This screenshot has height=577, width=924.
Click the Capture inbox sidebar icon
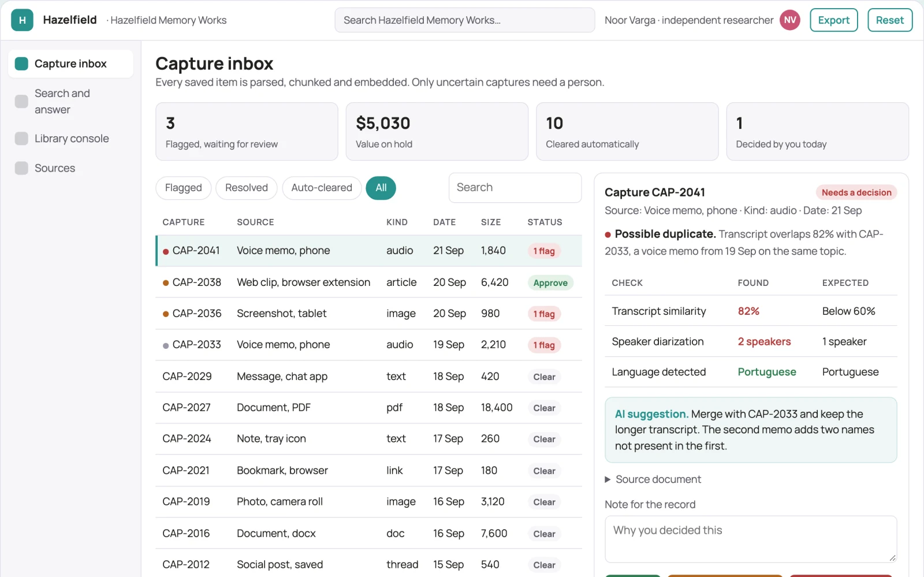click(x=21, y=64)
